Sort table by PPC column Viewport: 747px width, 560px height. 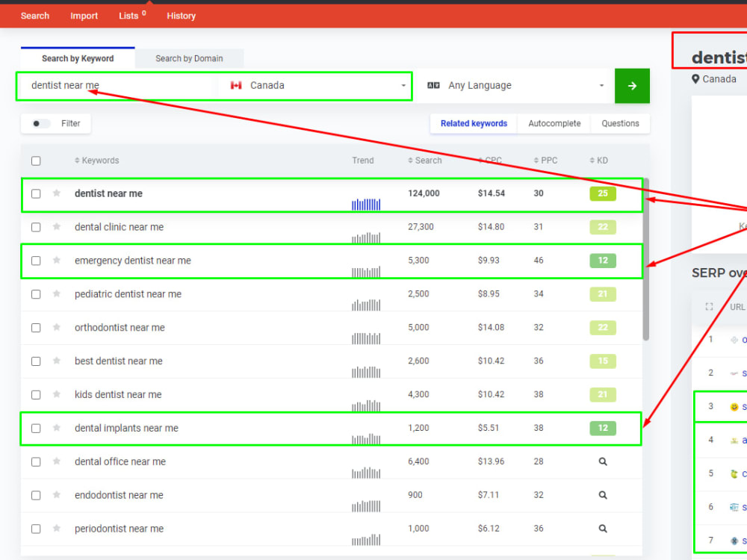tap(545, 161)
